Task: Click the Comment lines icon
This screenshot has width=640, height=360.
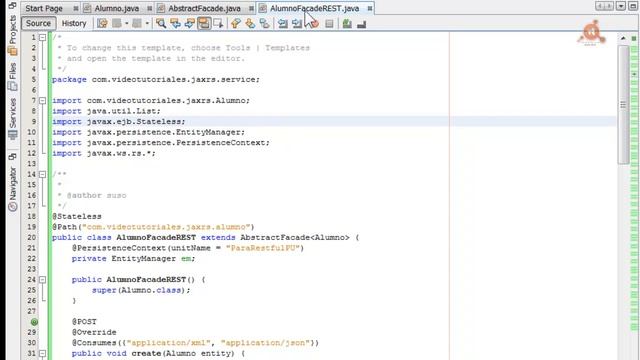Action: click(x=347, y=23)
